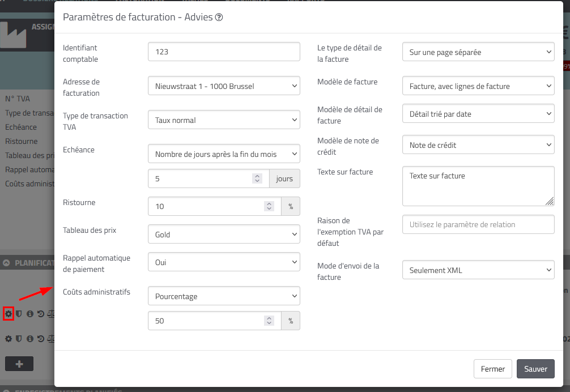Screen dimensions: 570x392
Task: Open the Modèle de note de crédit dropdown
Action: pyautogui.click(x=478, y=144)
